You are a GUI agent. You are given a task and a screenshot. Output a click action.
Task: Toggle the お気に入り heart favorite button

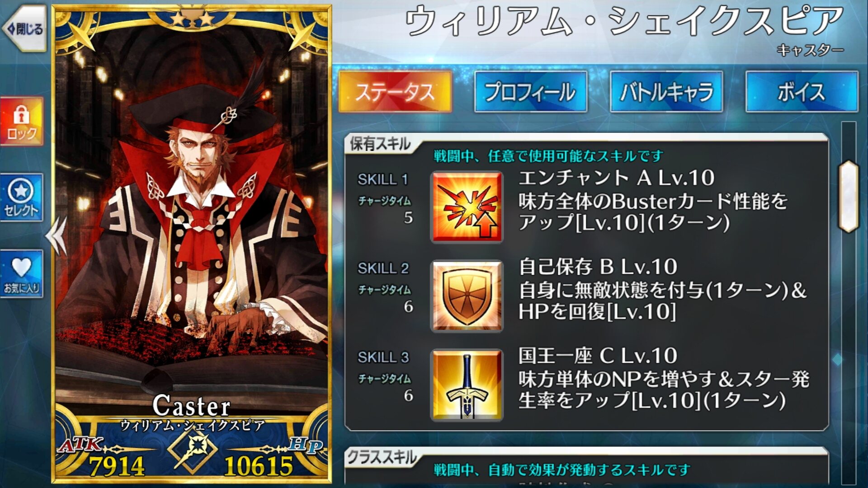[22, 274]
